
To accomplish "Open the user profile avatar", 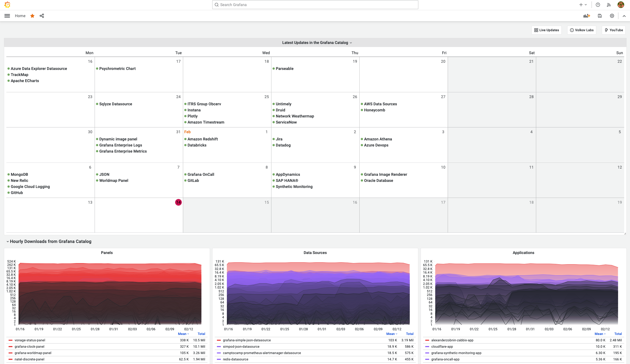I will 621,5.
